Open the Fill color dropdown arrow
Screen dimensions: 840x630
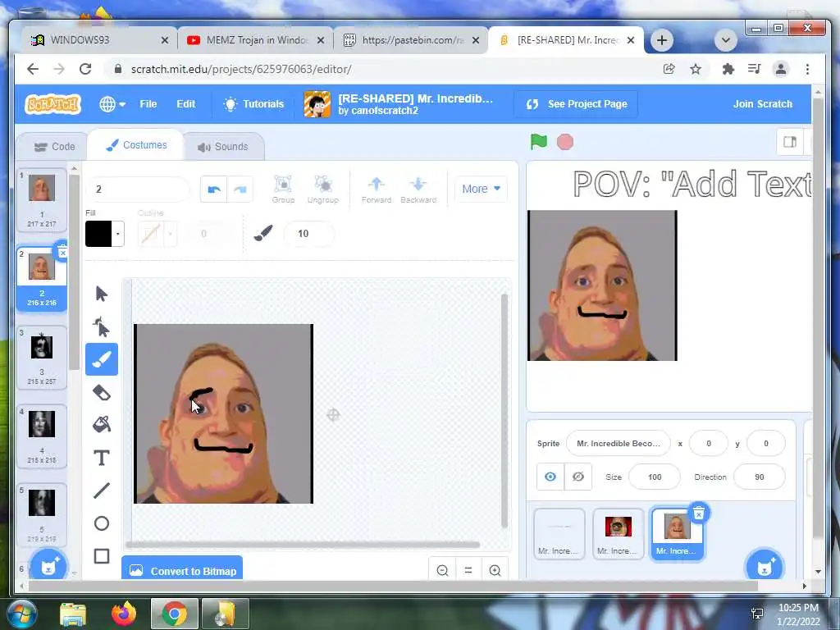point(118,234)
